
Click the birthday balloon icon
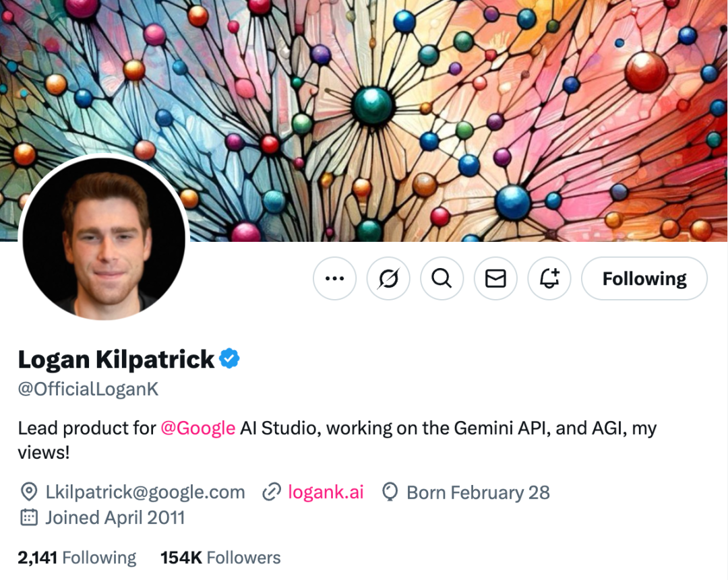390,492
